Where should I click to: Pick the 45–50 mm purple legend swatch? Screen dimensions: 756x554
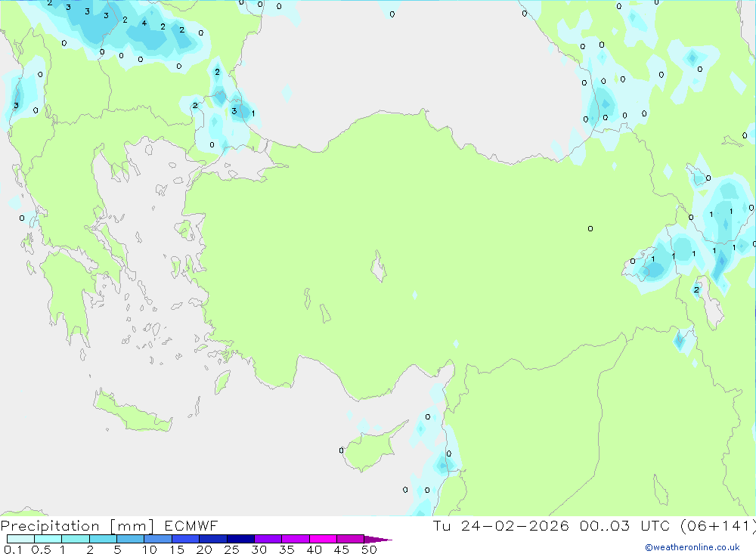coord(351,539)
